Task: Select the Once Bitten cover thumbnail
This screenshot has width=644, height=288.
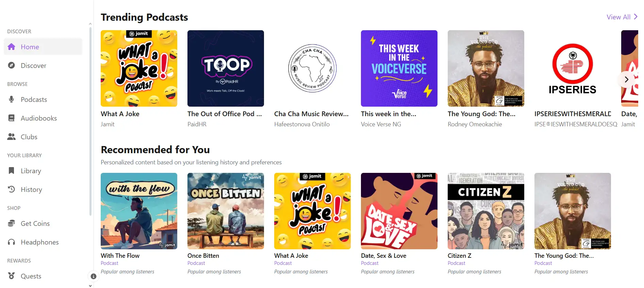Action: click(226, 211)
